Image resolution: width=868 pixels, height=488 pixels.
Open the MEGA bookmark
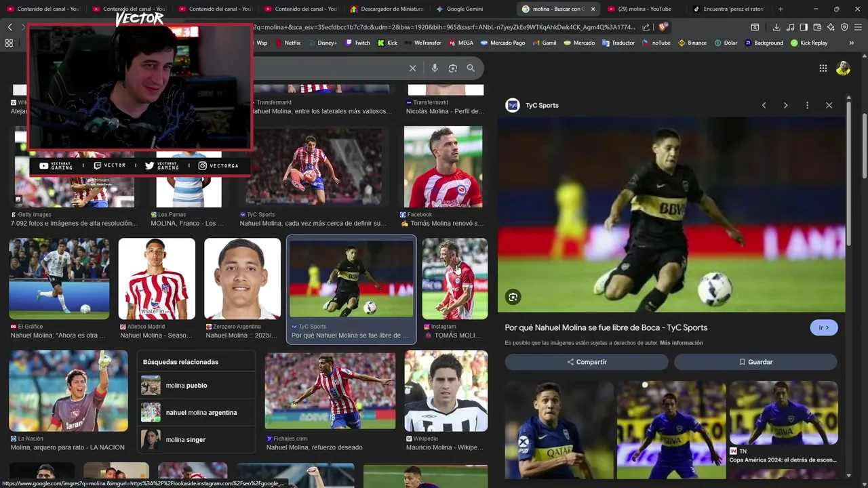tap(461, 43)
